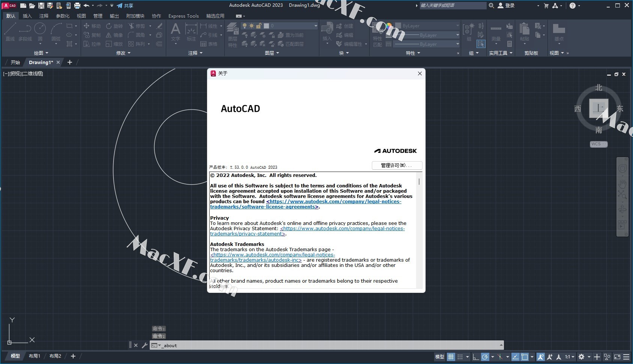Click the Scale (缩放) tool

[114, 44]
